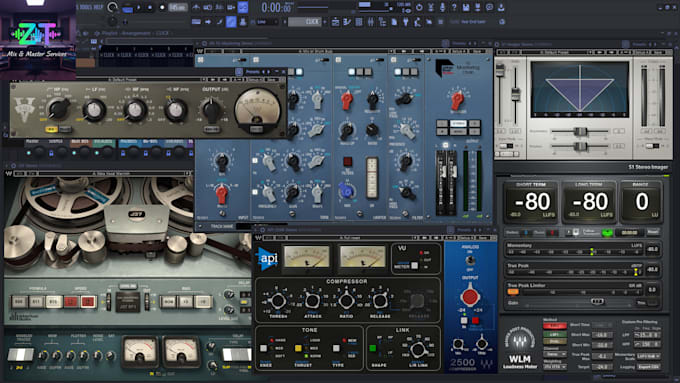Click the OUTPUT knob on the V-EQ plugin
680x383 pixels.
click(x=212, y=110)
